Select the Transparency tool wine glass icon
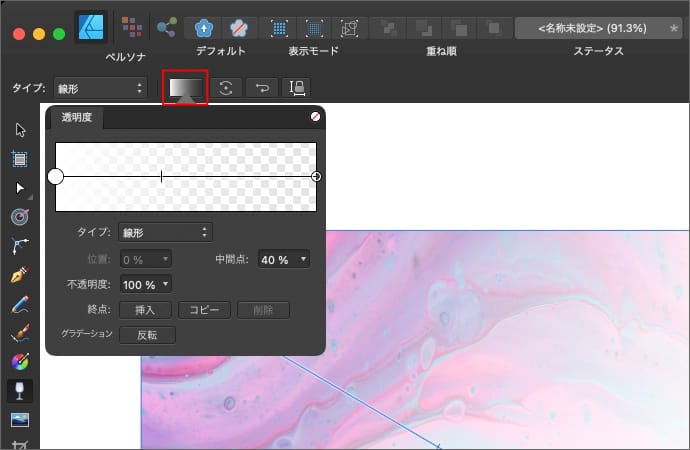690x450 pixels. [19, 390]
